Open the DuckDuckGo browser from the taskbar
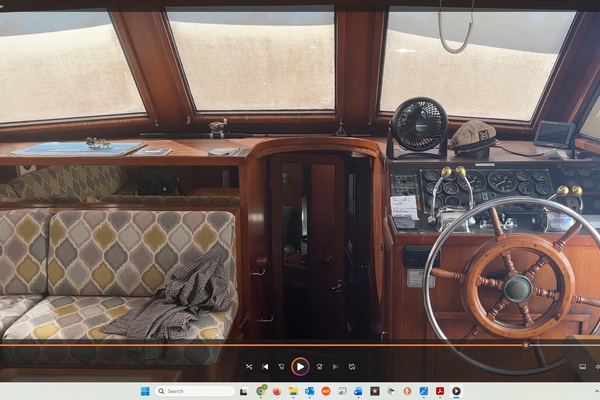Viewport: 600px width, 400px height. point(407,391)
